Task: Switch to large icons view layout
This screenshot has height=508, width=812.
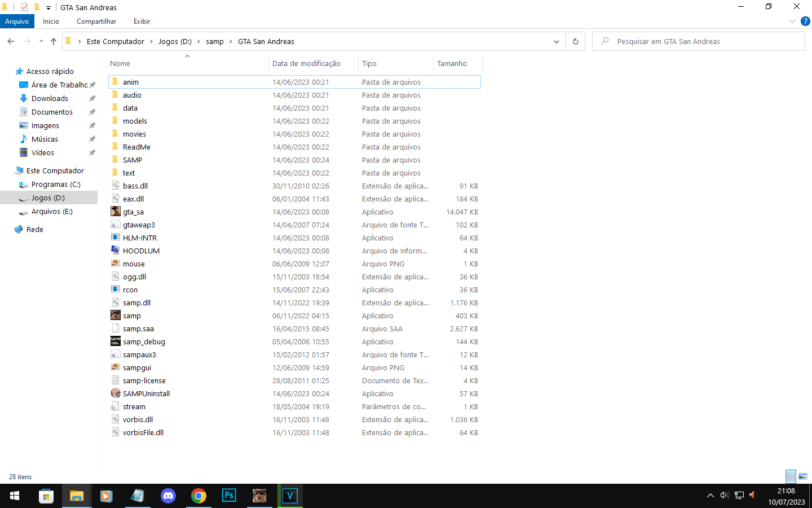Action: tap(803, 476)
